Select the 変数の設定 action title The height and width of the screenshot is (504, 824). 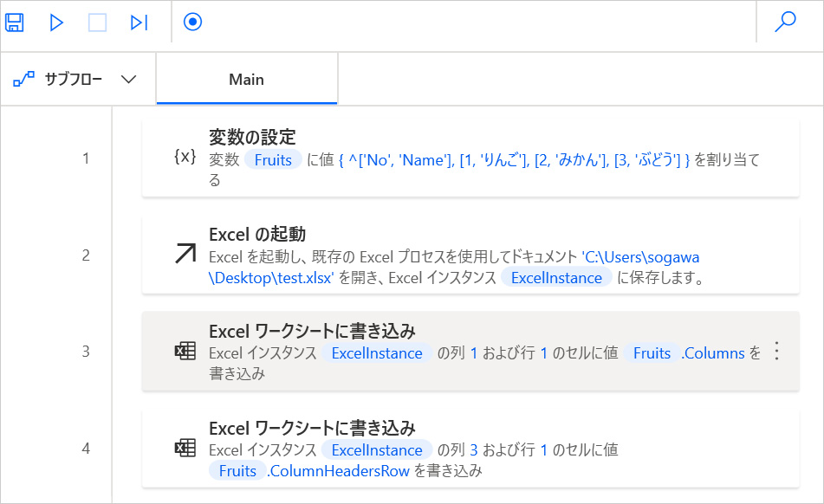[x=252, y=137]
